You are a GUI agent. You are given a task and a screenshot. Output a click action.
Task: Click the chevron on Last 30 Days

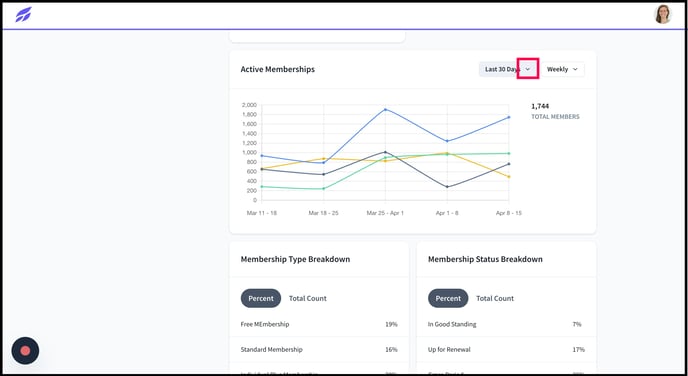point(528,69)
